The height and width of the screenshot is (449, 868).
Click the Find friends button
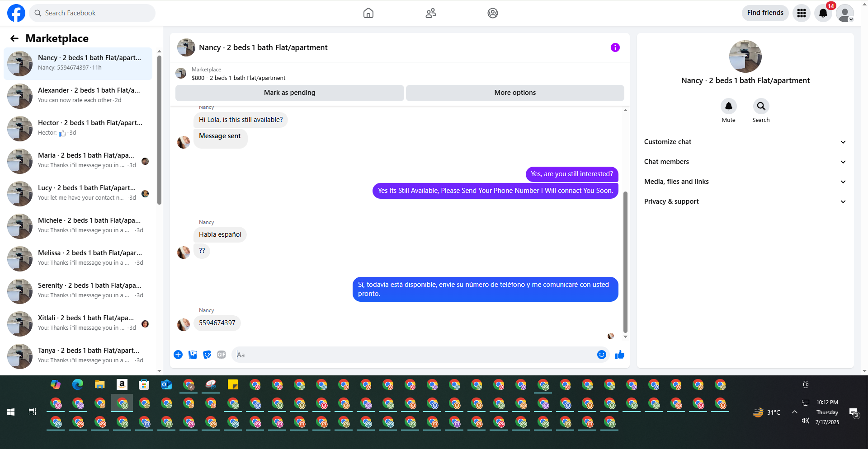point(765,13)
